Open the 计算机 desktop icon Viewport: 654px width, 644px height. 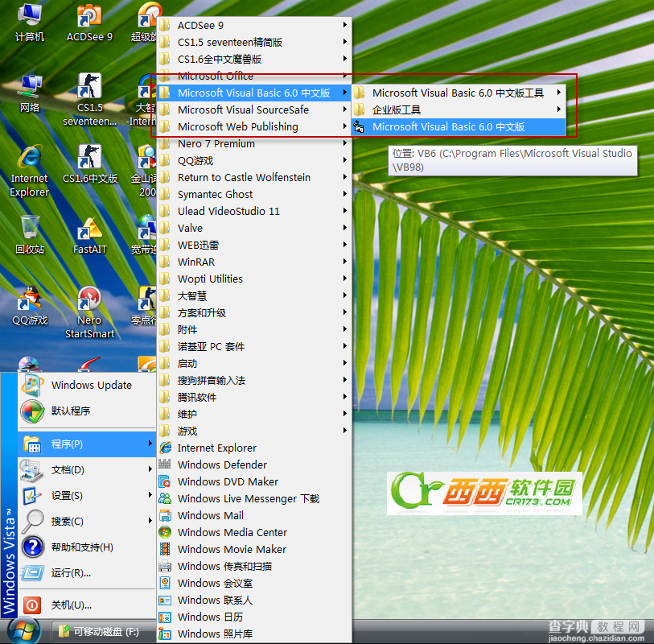point(29,23)
